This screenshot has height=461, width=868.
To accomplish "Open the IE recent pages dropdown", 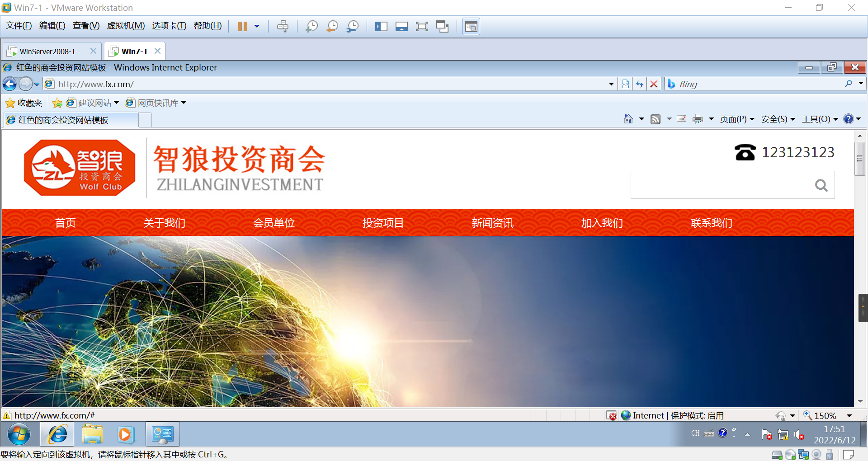I will point(37,84).
